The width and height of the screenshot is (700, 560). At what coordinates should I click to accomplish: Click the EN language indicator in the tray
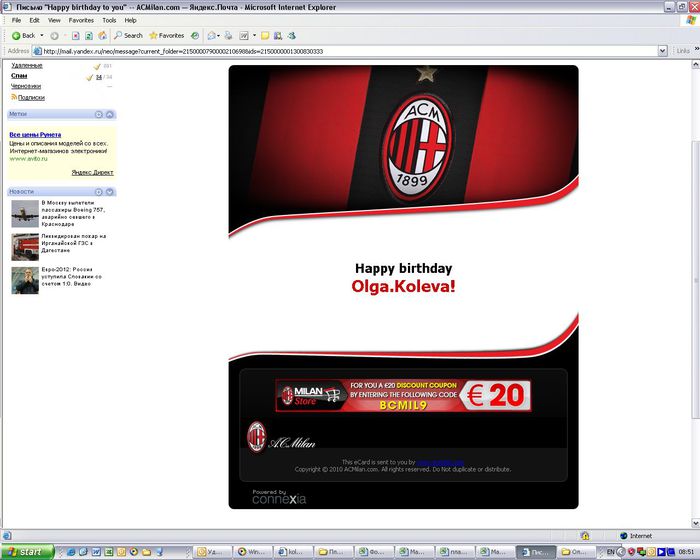[x=611, y=552]
